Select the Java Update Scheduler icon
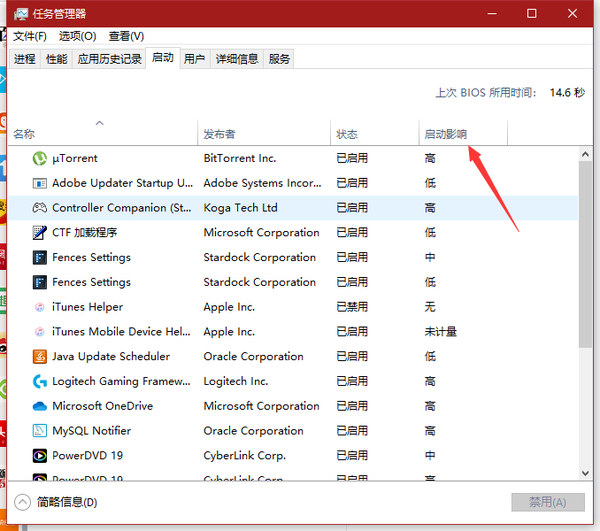Image resolution: width=600 pixels, height=531 pixels. pos(40,357)
